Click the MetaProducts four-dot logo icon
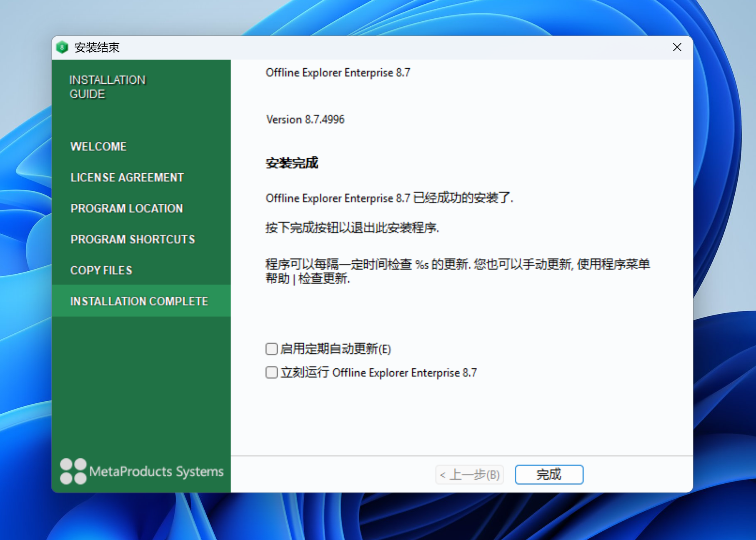This screenshot has height=540, width=756. (x=73, y=471)
